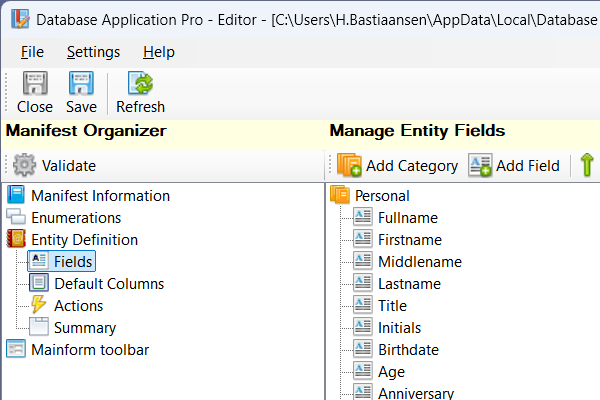
Task: Select the Fullname field
Action: pyautogui.click(x=407, y=218)
